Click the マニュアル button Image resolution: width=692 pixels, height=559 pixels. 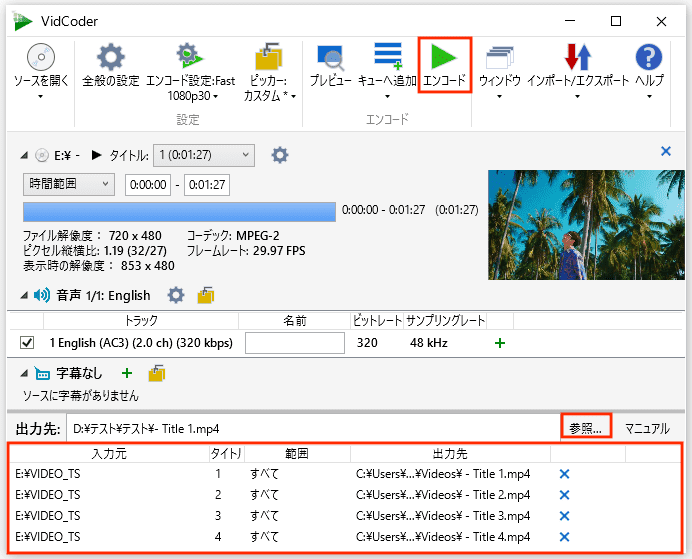click(647, 428)
